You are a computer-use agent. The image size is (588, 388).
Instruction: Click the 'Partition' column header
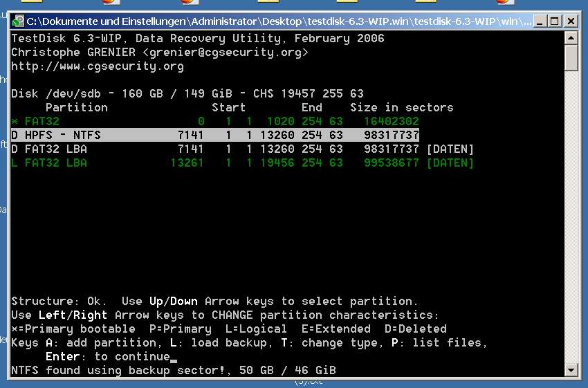(77, 108)
